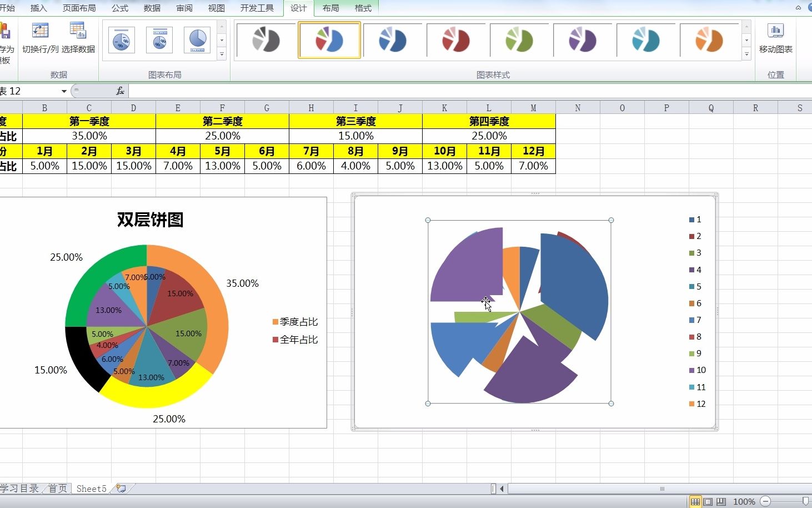Choose the grayscale pie chart style
Screen dimensions: 812x508
coord(266,40)
